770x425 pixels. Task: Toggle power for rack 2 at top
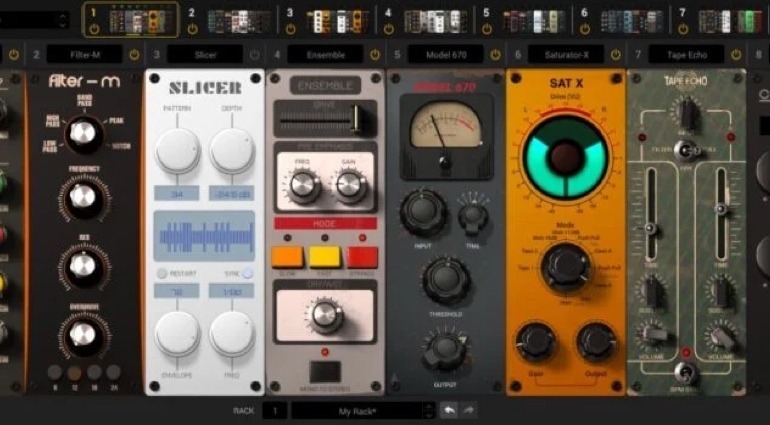192,29
